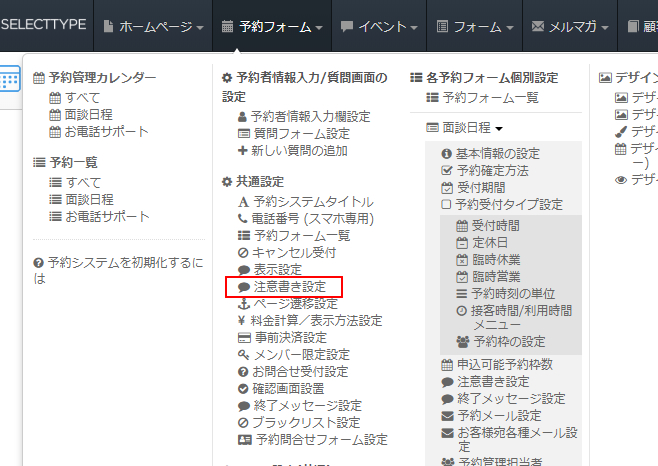Open 面談日程 under 予約管理カレンダー
658x466 pixels.
[89, 115]
